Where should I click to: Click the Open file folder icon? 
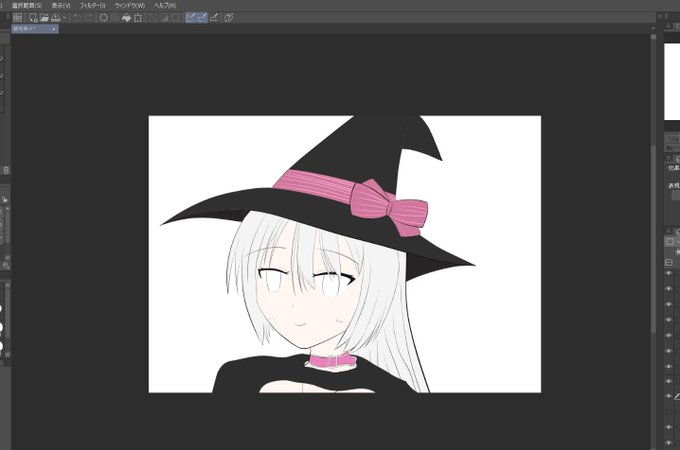tap(44, 17)
